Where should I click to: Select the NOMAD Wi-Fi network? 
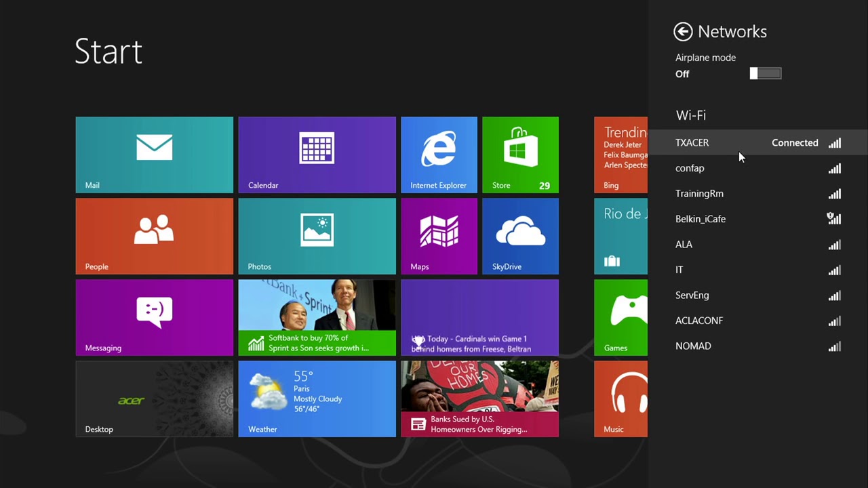coord(758,346)
